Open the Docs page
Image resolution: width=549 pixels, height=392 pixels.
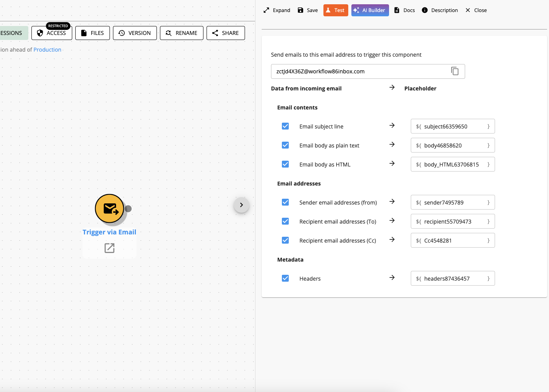point(405,10)
